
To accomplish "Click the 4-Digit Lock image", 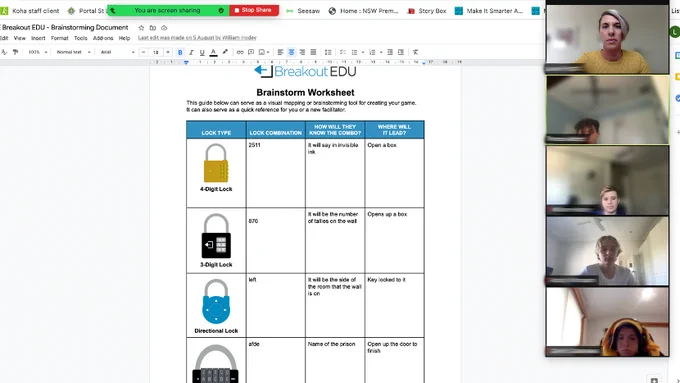I will pyautogui.click(x=216, y=163).
